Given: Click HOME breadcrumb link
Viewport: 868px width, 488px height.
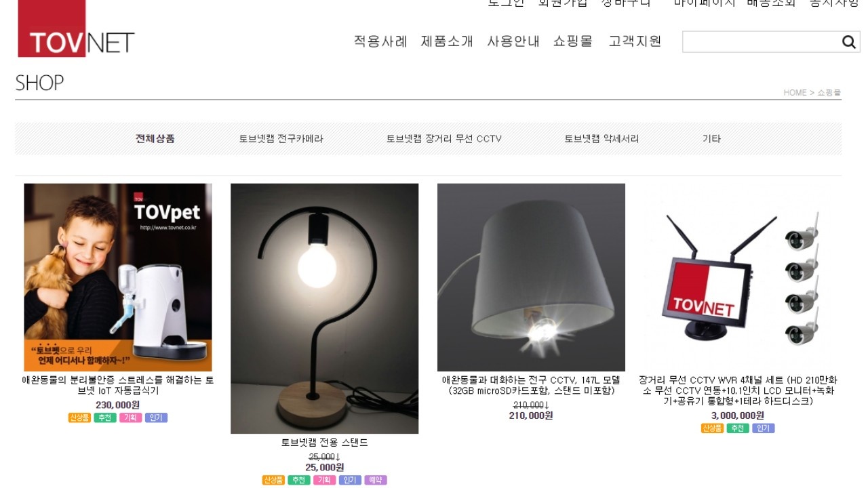Looking at the screenshot, I should (x=795, y=93).
